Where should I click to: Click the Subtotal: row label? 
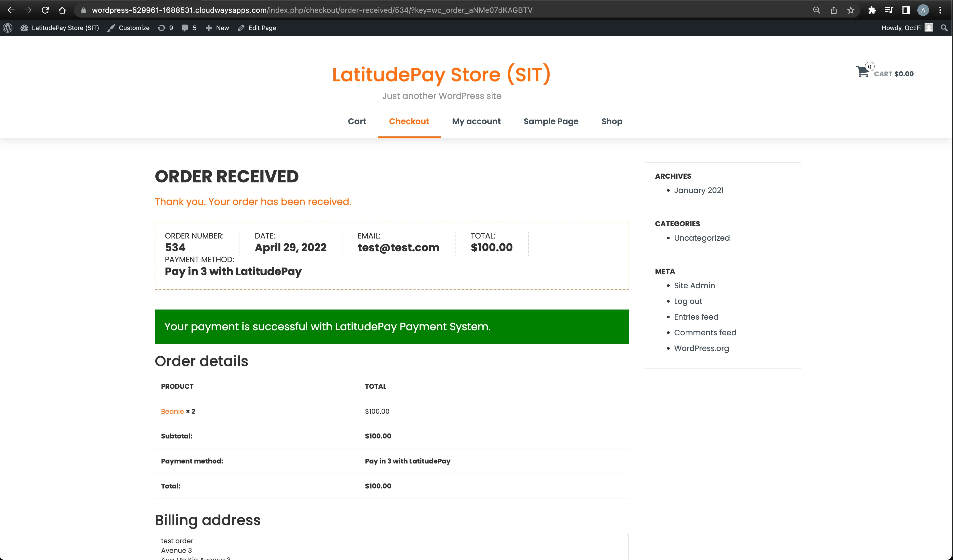pyautogui.click(x=176, y=436)
